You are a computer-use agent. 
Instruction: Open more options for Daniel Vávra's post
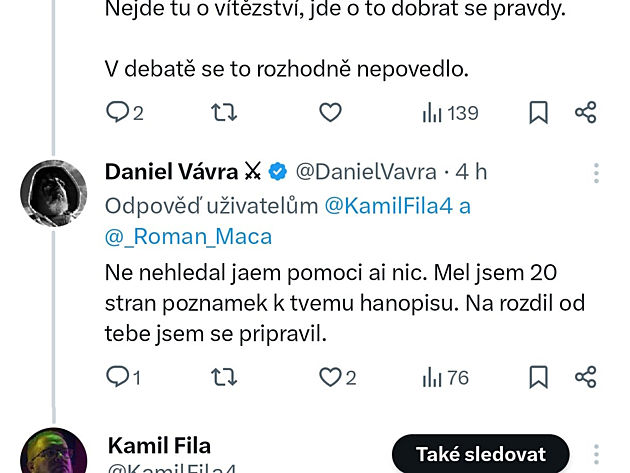pos(596,173)
